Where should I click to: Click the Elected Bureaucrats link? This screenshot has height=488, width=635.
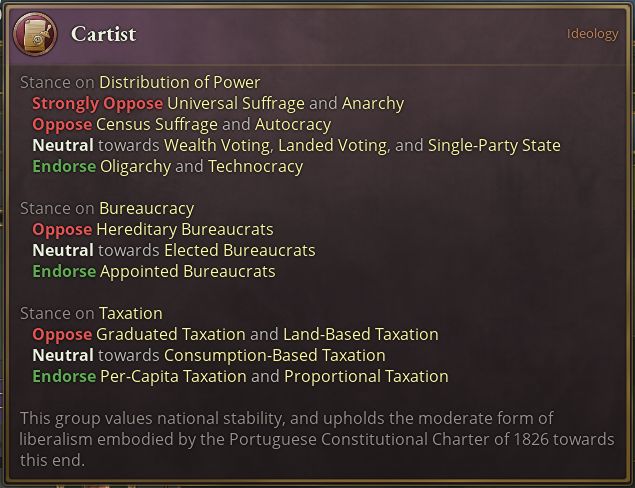[x=239, y=250]
